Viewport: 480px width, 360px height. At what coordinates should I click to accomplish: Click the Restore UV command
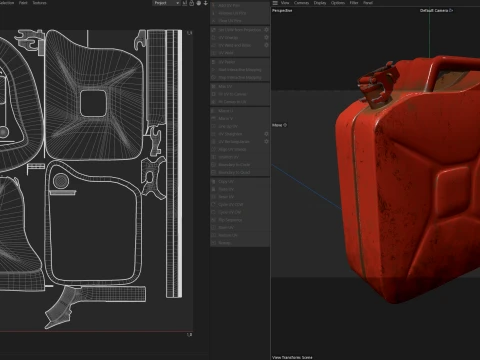(x=240, y=235)
